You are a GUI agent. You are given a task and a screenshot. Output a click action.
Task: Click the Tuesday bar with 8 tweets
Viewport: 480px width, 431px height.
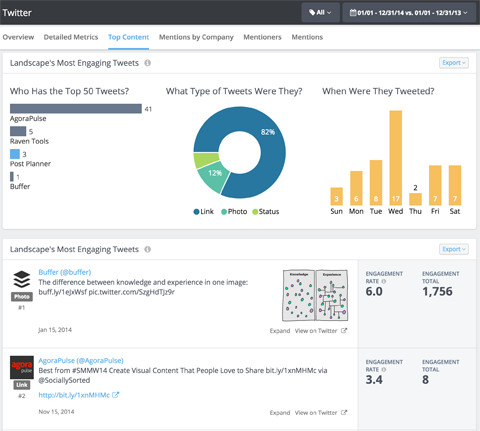[x=376, y=183]
